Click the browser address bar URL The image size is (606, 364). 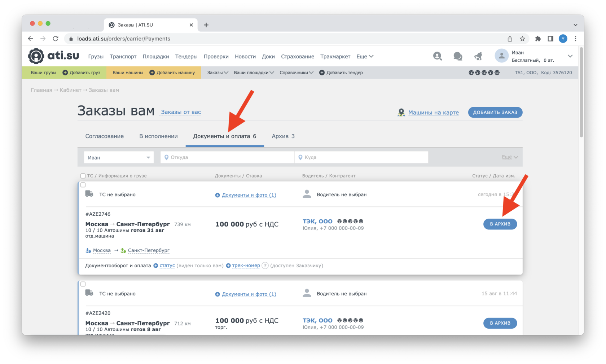click(124, 39)
